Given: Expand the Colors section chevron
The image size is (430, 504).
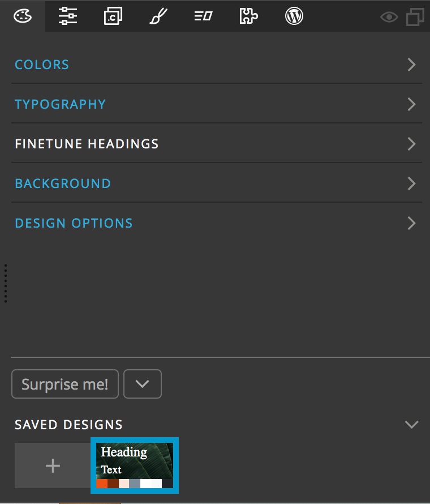Looking at the screenshot, I should tap(412, 65).
